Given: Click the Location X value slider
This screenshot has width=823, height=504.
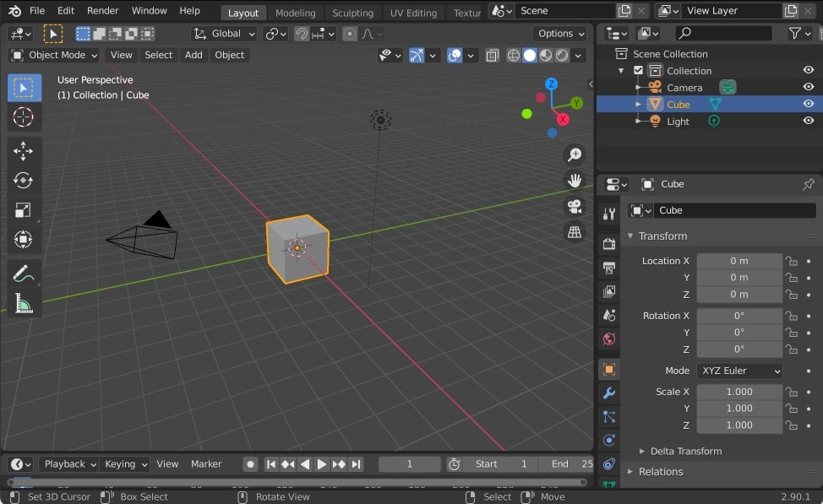Looking at the screenshot, I should point(739,260).
